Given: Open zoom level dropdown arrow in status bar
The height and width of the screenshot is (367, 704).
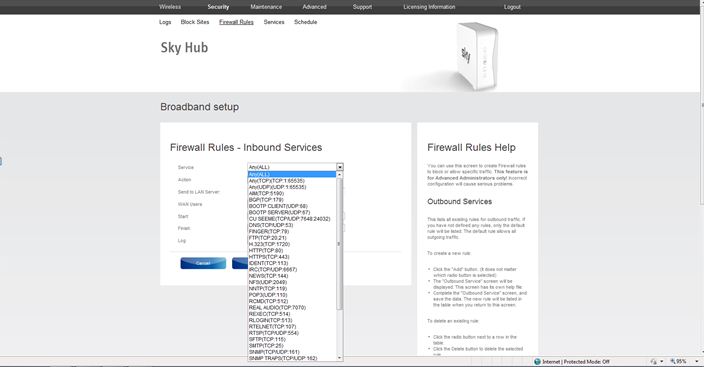Looking at the screenshot, I should 696,362.
